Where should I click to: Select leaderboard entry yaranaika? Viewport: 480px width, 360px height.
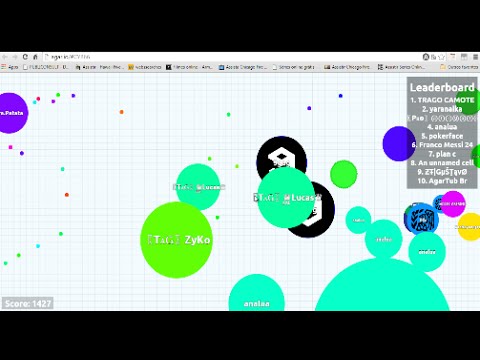(x=442, y=109)
